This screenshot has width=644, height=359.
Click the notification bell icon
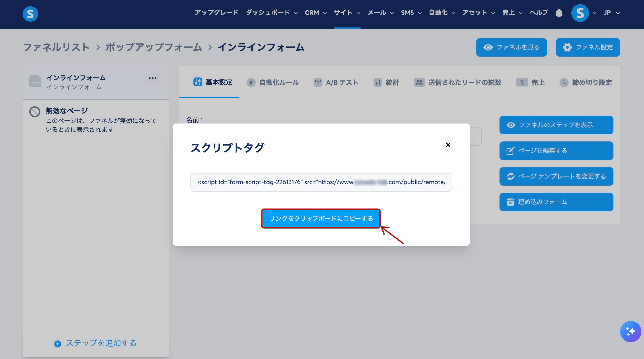[x=559, y=13]
